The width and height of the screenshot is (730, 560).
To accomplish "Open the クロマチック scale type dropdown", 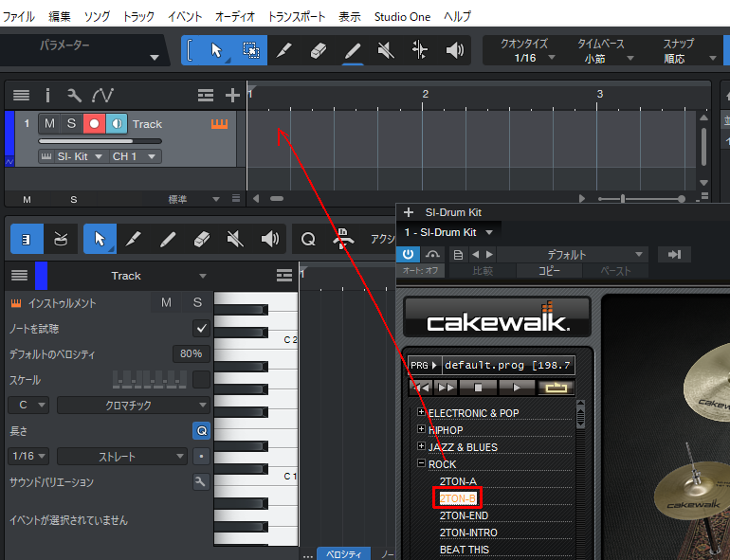I will [x=134, y=406].
